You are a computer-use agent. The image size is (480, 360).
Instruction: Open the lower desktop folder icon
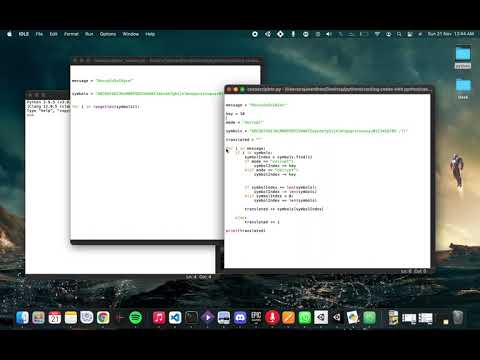tap(463, 89)
